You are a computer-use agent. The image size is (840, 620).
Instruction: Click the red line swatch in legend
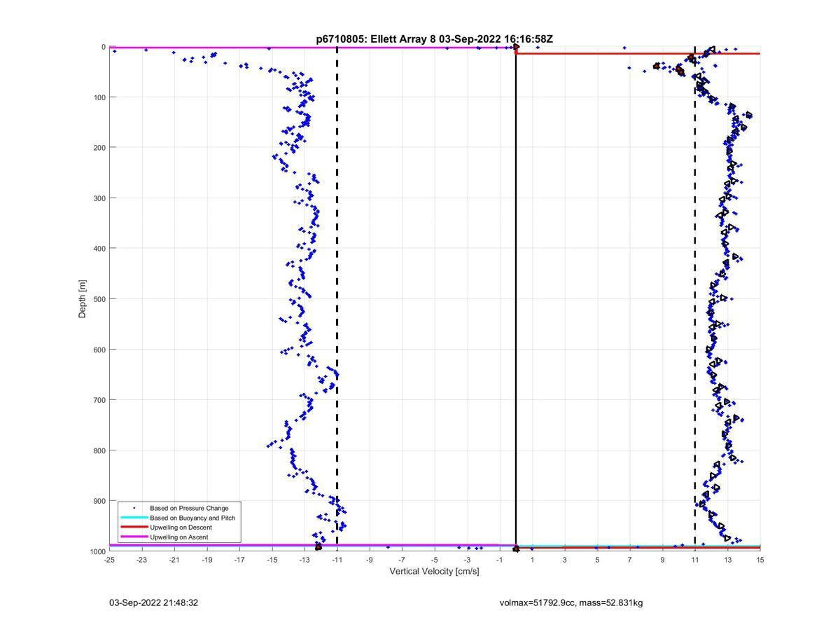[134, 528]
